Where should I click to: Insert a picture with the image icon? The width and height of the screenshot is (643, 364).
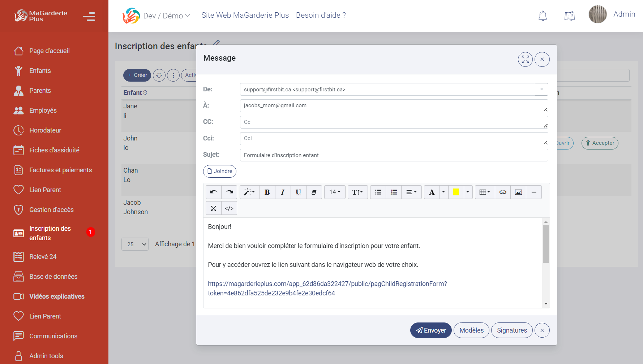click(518, 192)
